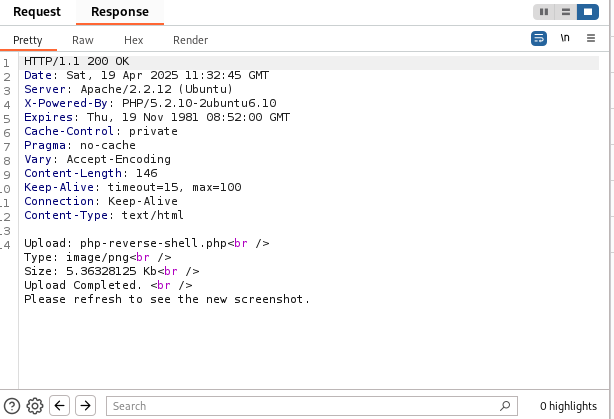Go to next search match arrow
Image resolution: width=614 pixels, height=419 pixels.
(86, 405)
